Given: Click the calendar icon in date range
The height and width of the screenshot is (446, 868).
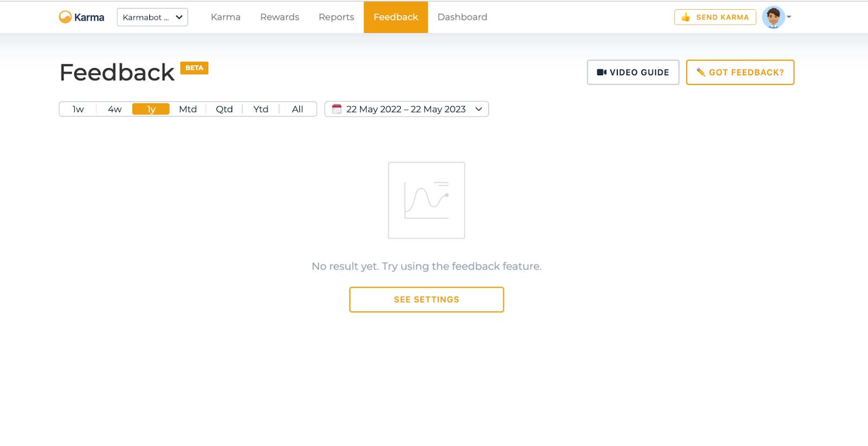Looking at the screenshot, I should (x=336, y=109).
